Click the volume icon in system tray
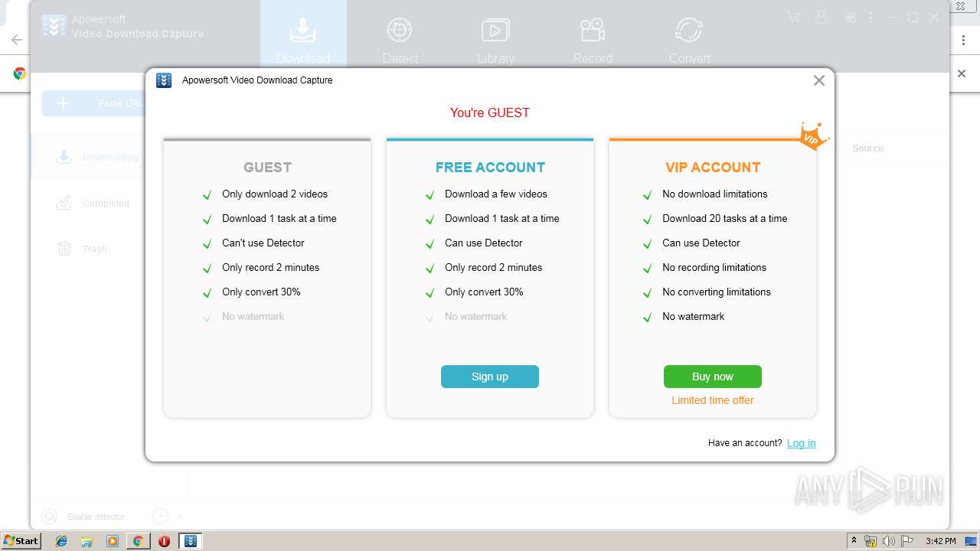 click(x=888, y=541)
